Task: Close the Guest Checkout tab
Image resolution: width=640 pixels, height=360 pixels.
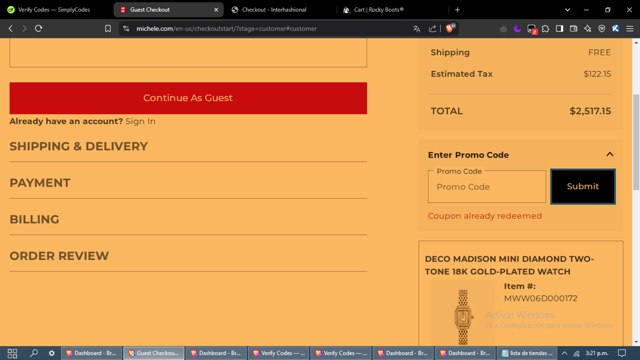Action: [216, 9]
